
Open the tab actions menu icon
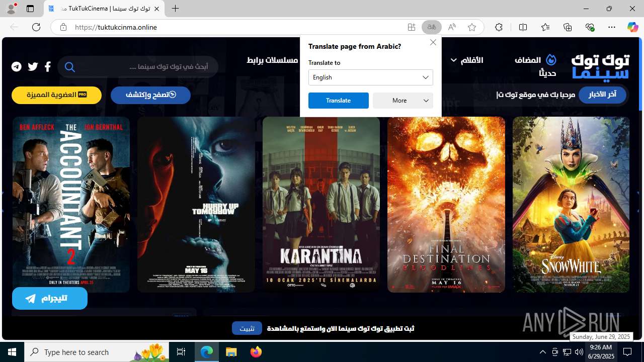(x=30, y=9)
